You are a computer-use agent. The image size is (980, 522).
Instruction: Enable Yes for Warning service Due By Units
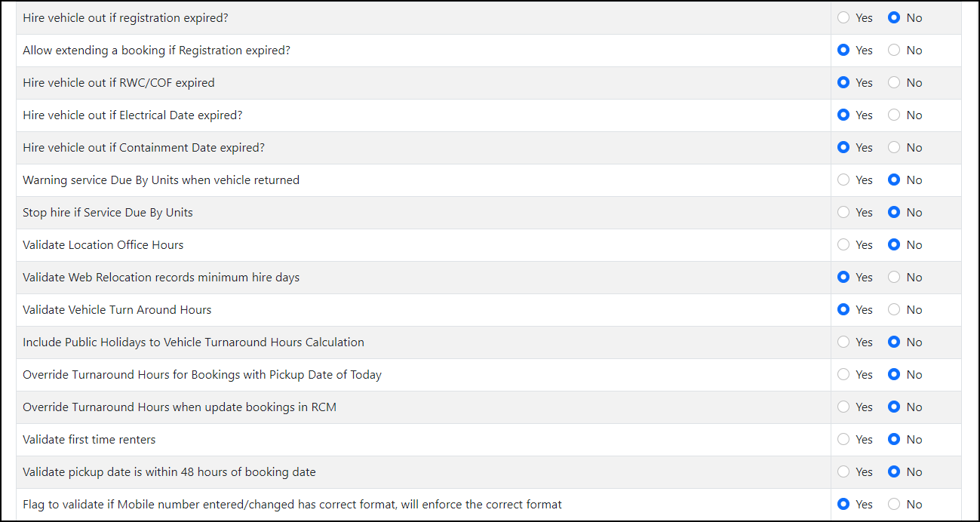[x=843, y=180]
